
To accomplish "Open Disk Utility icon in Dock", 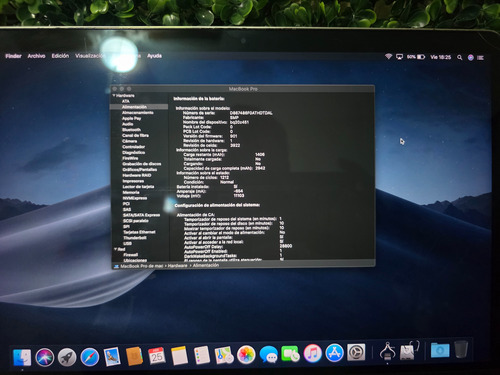I will click(409, 350).
